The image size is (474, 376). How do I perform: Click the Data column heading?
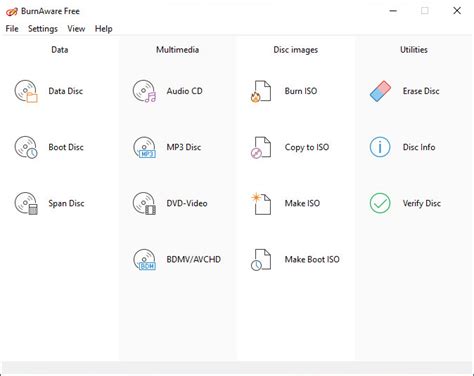[x=60, y=50]
